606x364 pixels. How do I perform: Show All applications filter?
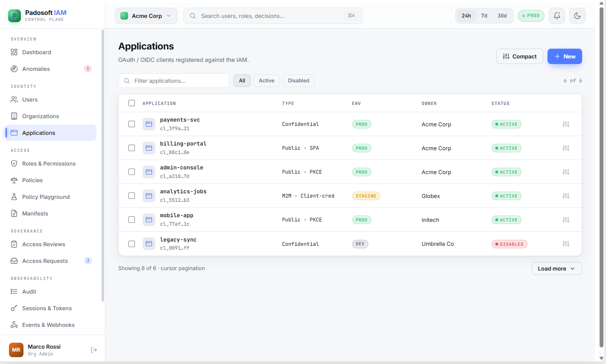[242, 81]
